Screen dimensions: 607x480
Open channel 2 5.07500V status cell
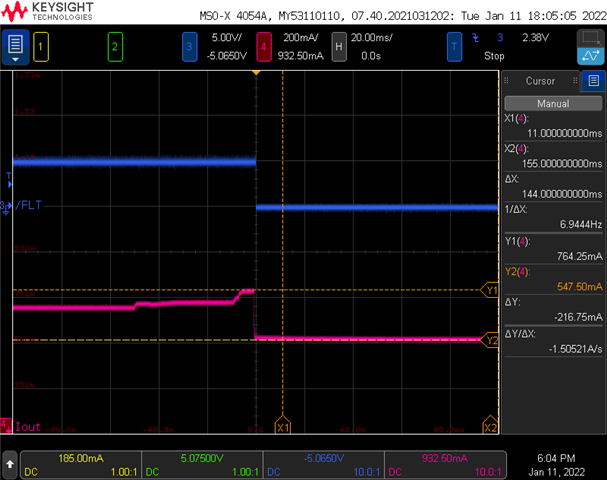(x=202, y=465)
